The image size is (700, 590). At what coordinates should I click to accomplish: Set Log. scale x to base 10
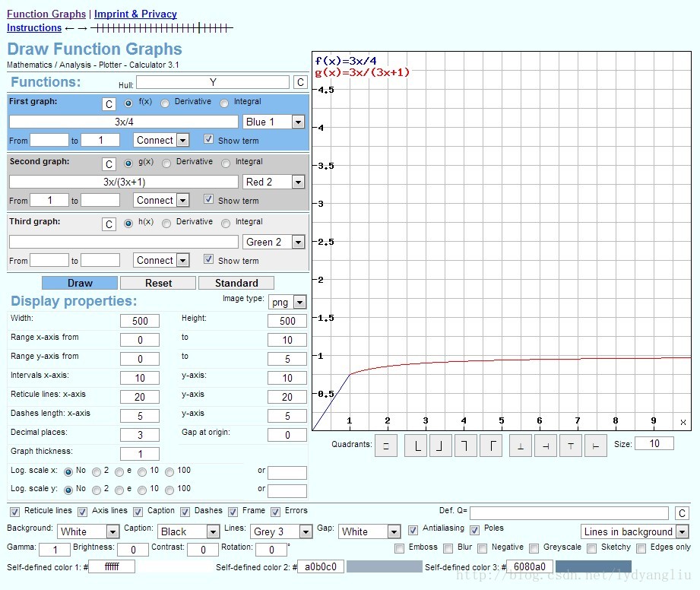[142, 472]
